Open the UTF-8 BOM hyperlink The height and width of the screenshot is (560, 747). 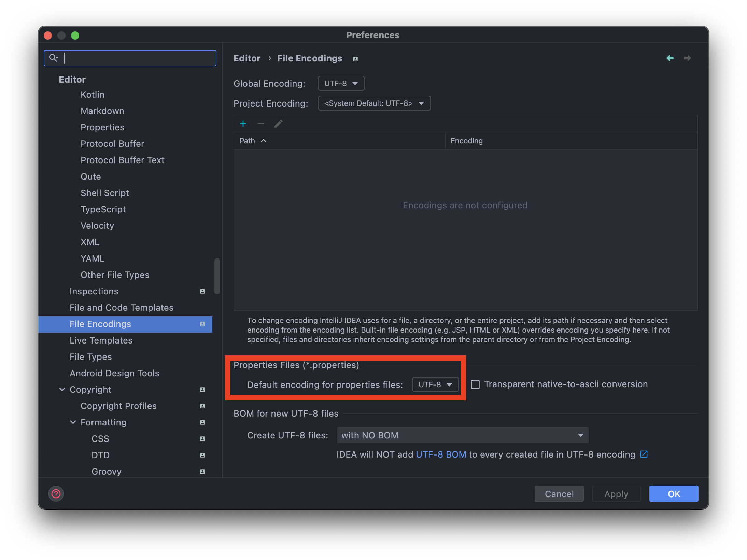tap(441, 454)
